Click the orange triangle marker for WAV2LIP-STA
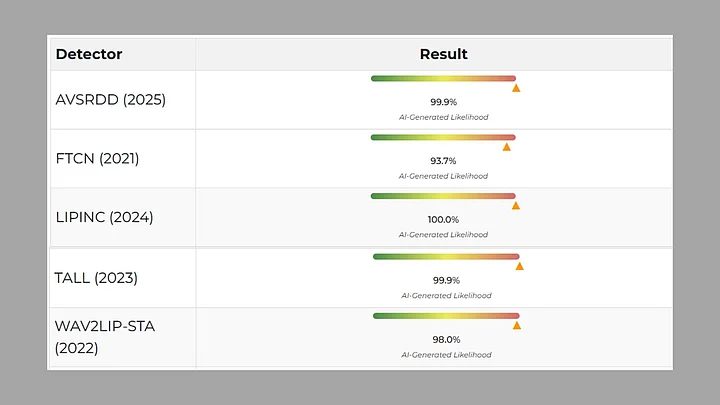The height and width of the screenshot is (405, 720). click(x=517, y=325)
